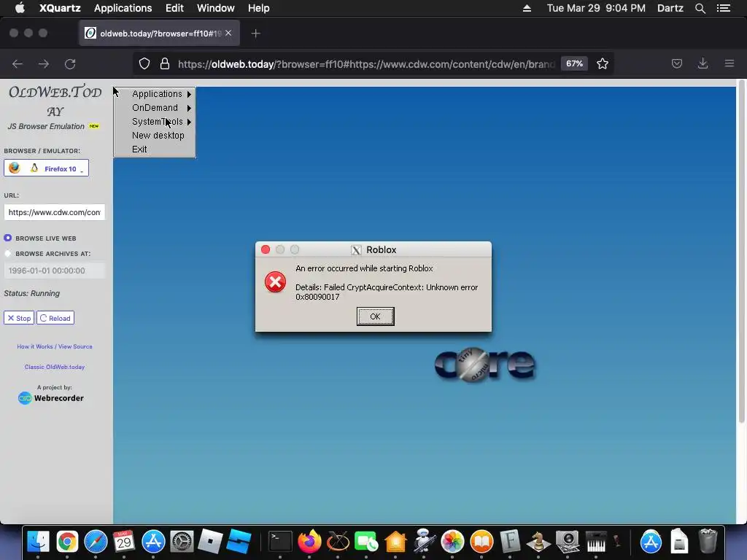747x560 pixels.
Task: Launch the Roblox player dock icon
Action: (210, 542)
